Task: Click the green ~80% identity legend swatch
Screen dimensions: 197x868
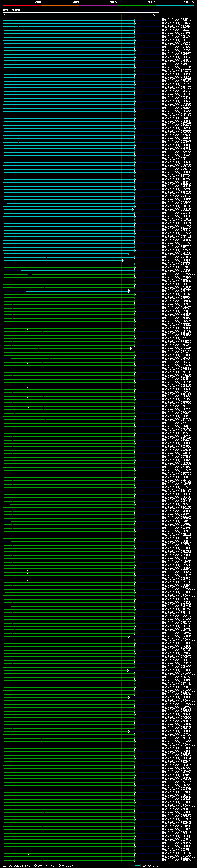Action: coord(137,6)
